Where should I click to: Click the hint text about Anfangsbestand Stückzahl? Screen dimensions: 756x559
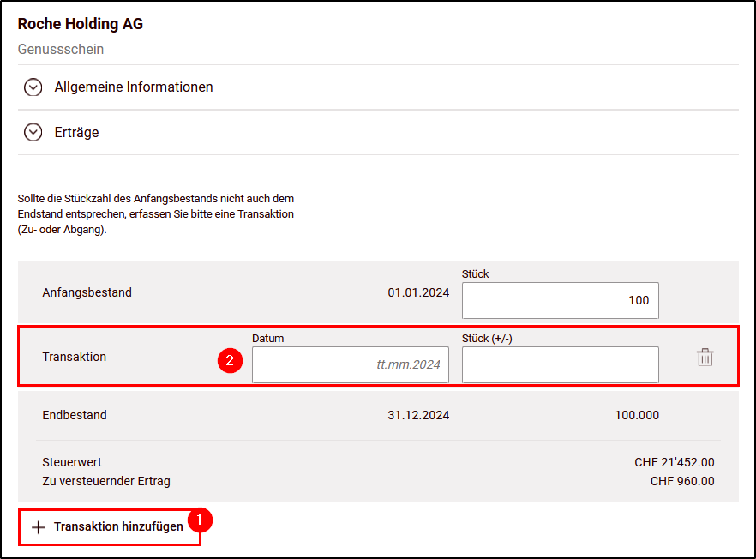click(156, 214)
